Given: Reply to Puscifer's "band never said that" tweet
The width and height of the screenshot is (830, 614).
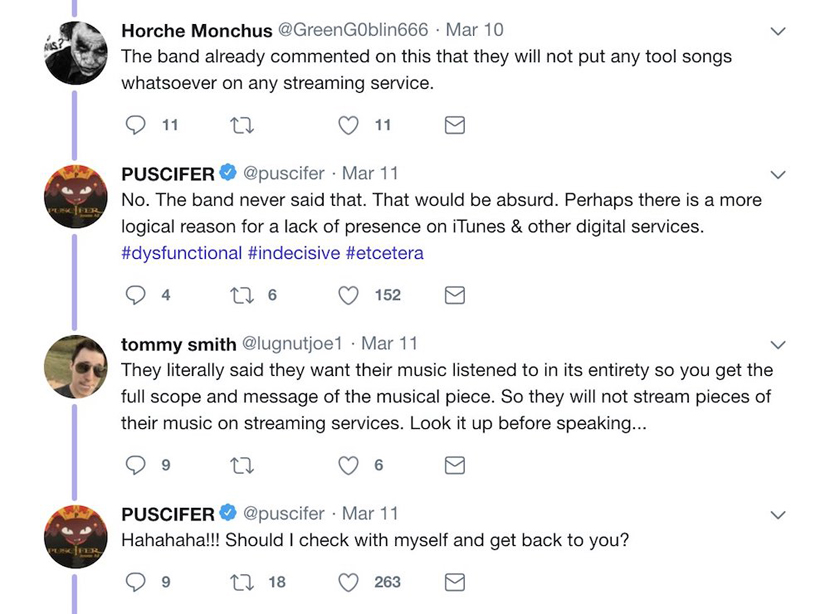Looking at the screenshot, I should click(135, 295).
